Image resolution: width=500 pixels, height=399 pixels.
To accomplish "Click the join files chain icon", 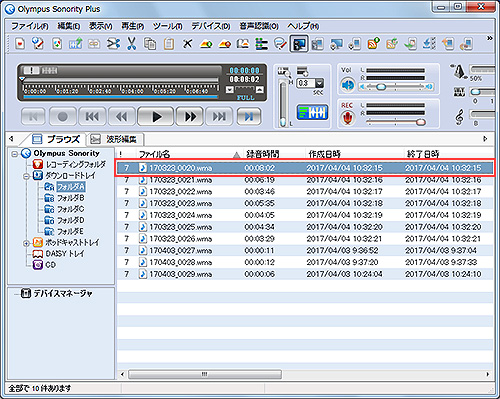I will [x=94, y=44].
